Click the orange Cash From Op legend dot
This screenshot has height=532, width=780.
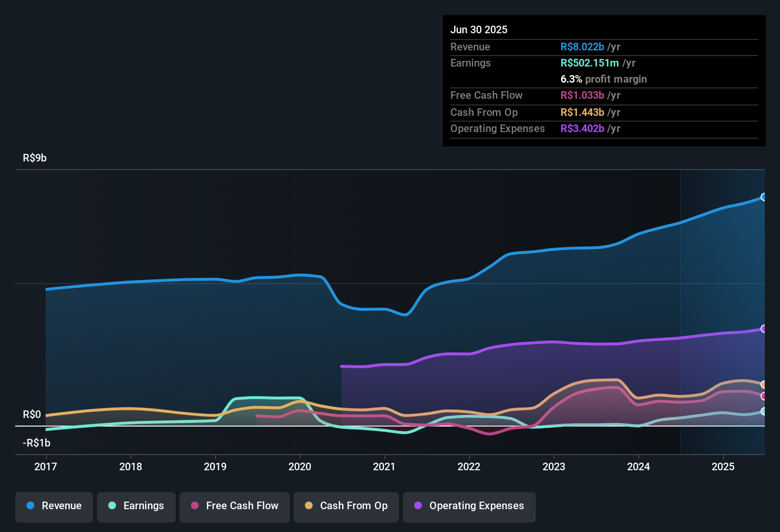[308, 506]
